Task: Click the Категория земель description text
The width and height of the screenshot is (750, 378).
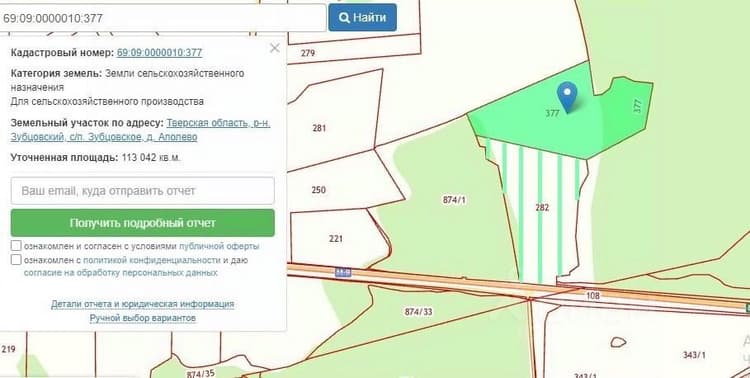Action: pos(127,88)
